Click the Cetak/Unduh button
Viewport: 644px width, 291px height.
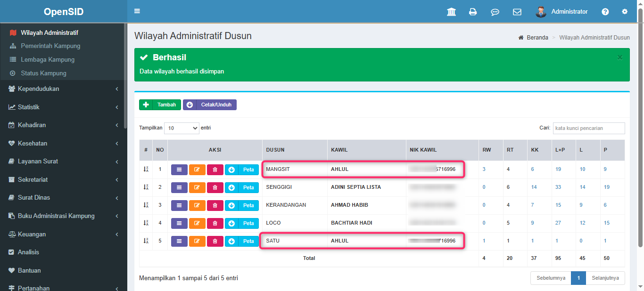(x=210, y=105)
